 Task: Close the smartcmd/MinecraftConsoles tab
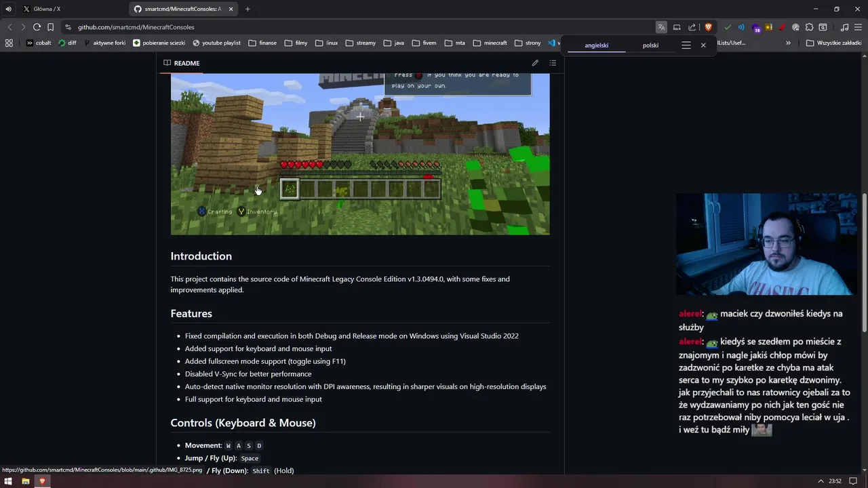pos(231,9)
